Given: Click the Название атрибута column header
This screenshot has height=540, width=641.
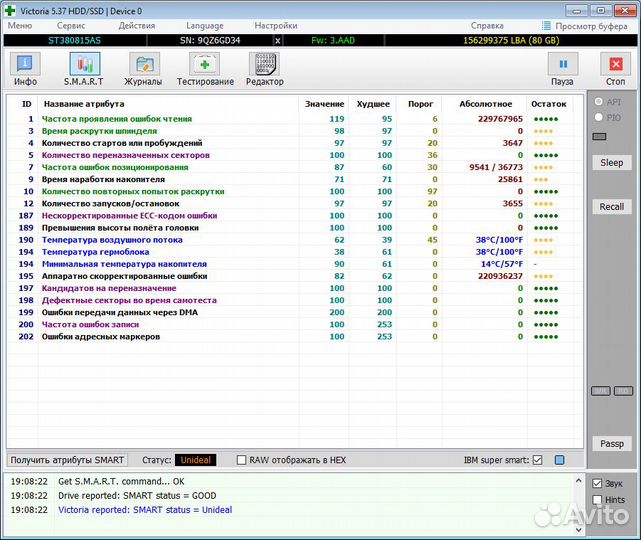Looking at the screenshot, I should pyautogui.click(x=84, y=104).
